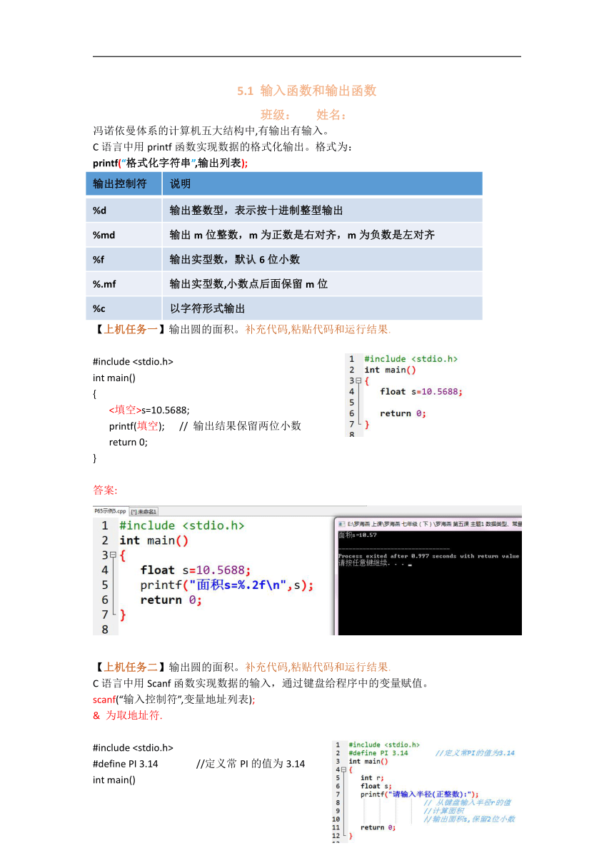The image size is (614, 868).
Task: Click 'float s=10.5688;' in the answer code
Action: (x=196, y=570)
